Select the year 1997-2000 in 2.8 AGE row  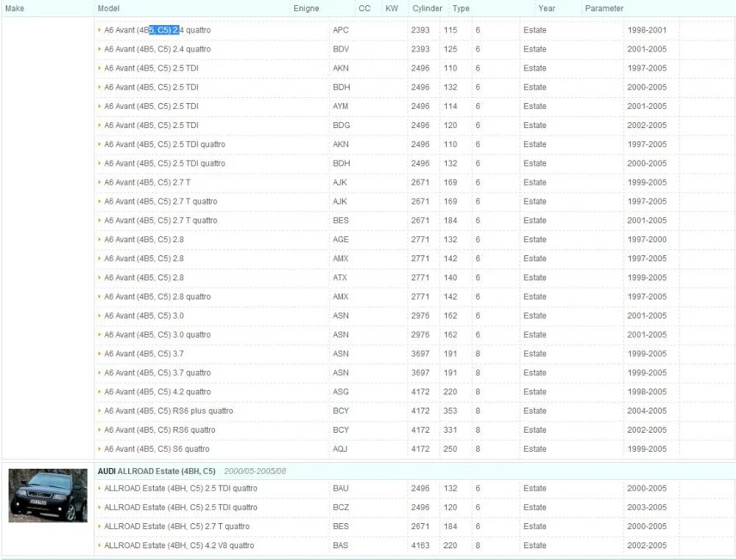[x=647, y=239]
